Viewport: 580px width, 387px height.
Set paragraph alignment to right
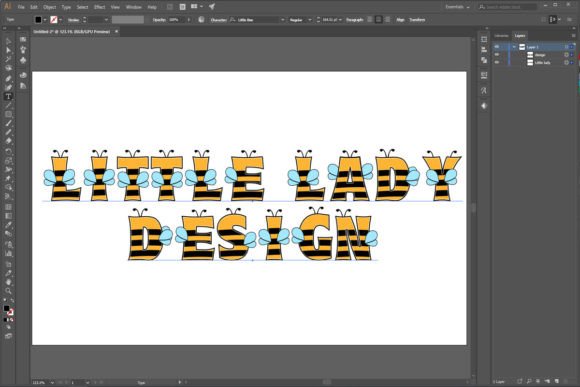pyautogui.click(x=387, y=20)
